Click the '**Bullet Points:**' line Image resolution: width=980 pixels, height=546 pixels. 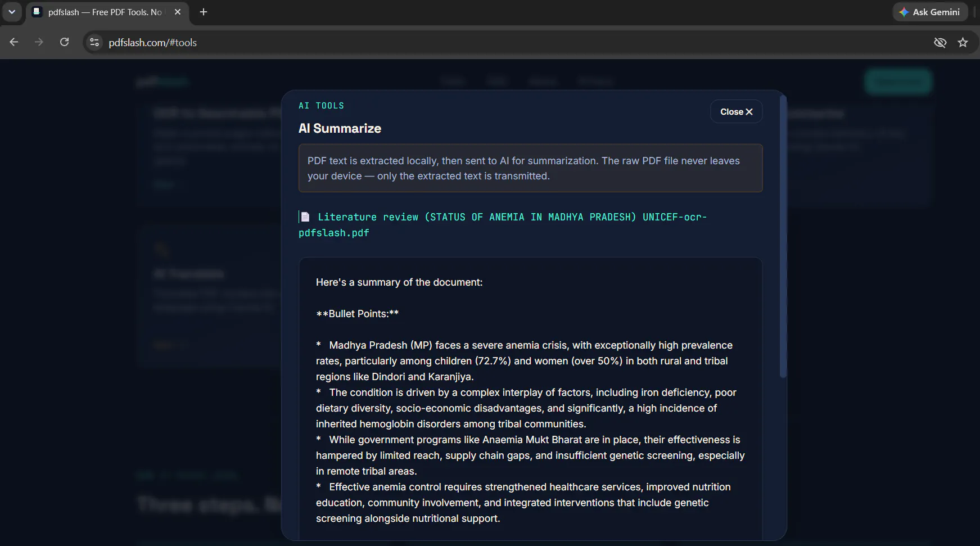coord(357,314)
